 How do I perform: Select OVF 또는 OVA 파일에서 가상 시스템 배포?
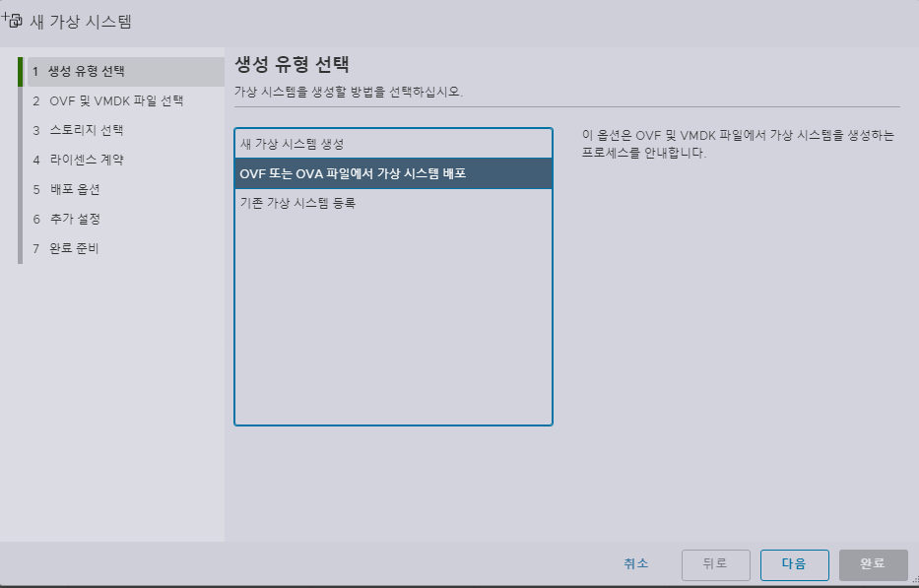(x=393, y=173)
